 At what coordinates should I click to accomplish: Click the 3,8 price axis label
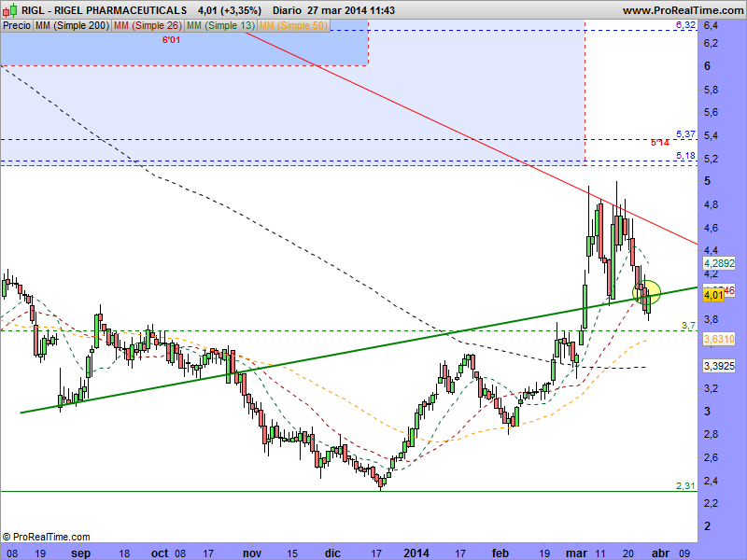(x=712, y=319)
